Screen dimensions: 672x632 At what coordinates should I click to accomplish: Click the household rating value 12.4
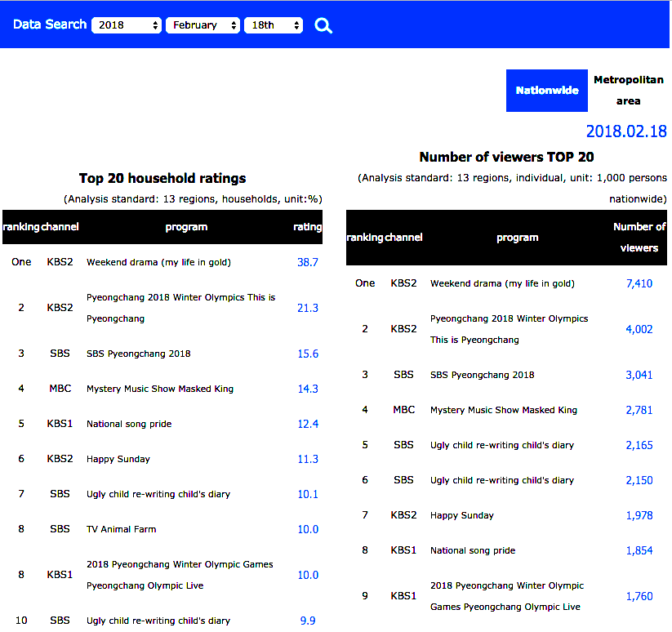(x=308, y=424)
